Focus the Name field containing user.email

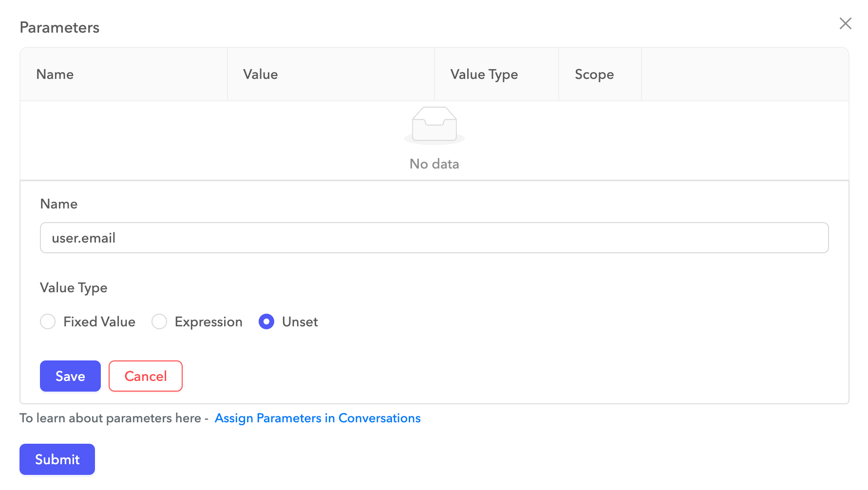[434, 238]
